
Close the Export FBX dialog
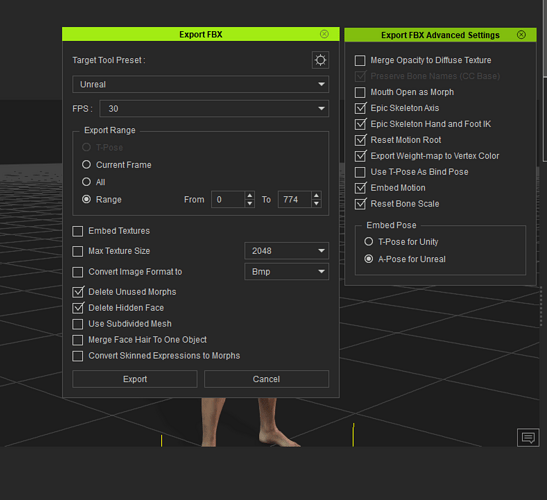pos(324,34)
